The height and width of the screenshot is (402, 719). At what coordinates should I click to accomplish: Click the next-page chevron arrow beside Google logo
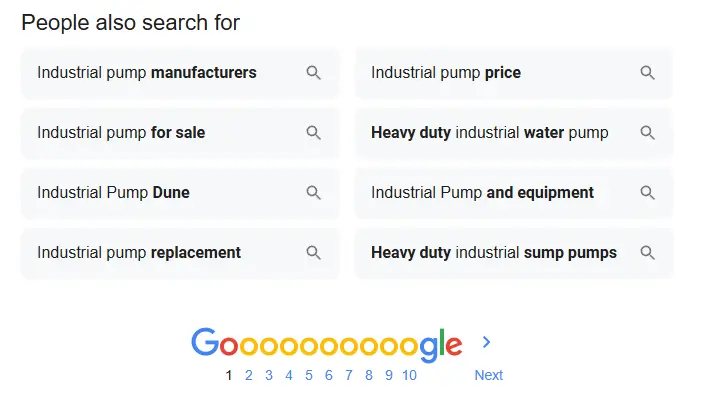[x=487, y=342]
